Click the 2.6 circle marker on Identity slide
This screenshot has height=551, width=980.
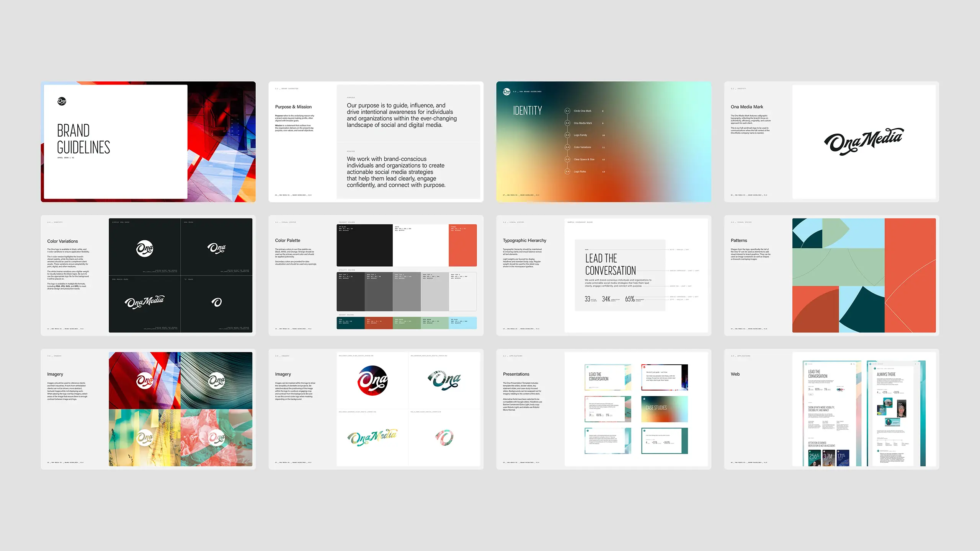tap(567, 171)
